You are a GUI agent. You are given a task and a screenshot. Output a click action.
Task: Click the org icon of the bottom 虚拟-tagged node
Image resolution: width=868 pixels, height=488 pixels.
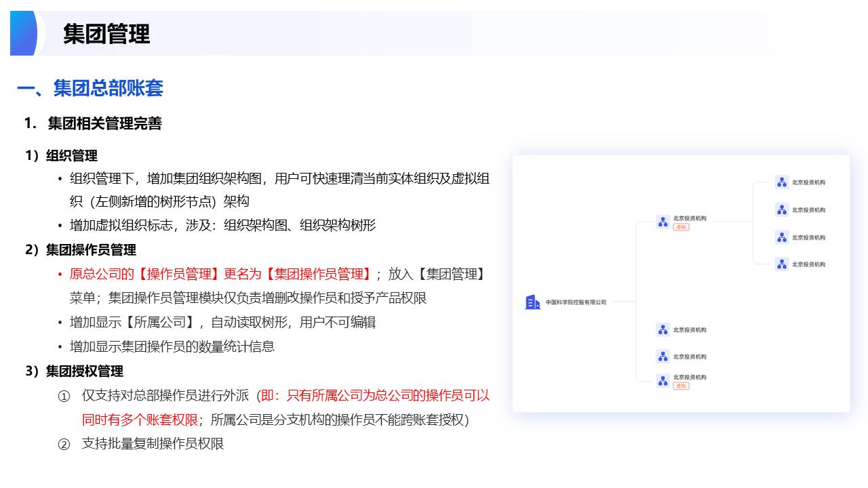pos(663,380)
